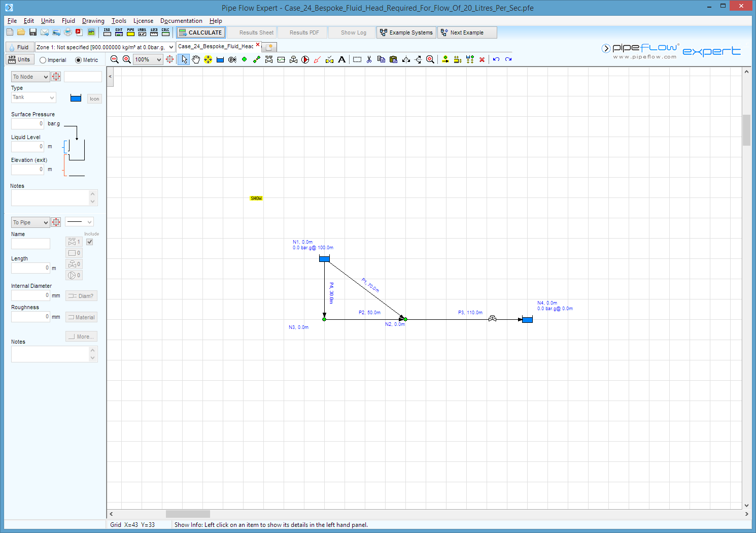This screenshot has height=533, width=756.
Task: Print using the printer icon
Action: pyautogui.click(x=68, y=32)
